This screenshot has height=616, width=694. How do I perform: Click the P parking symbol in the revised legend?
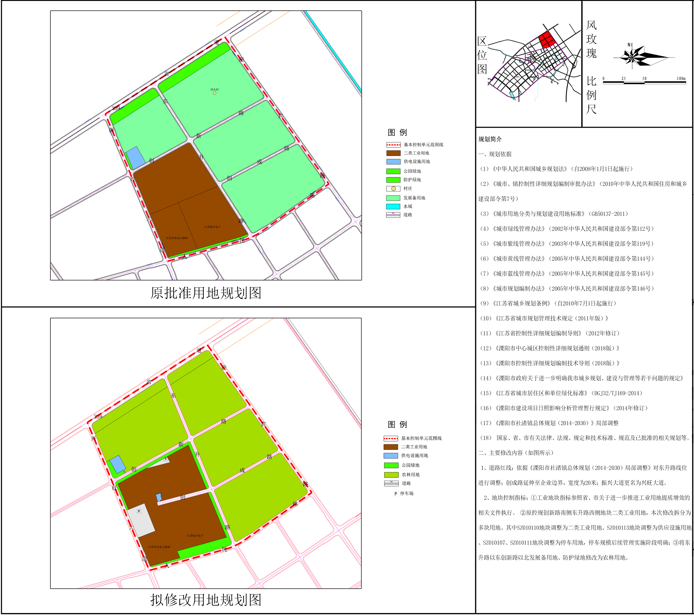click(x=396, y=494)
